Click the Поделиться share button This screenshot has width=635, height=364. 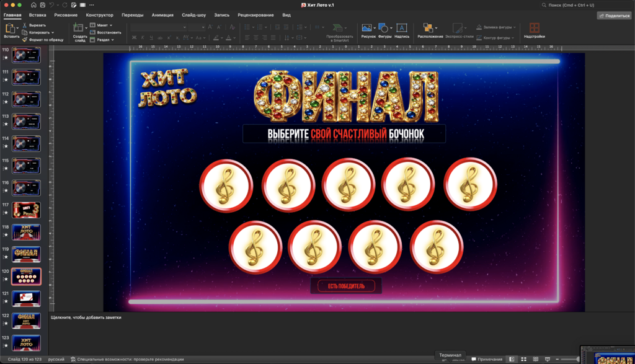click(x=615, y=16)
